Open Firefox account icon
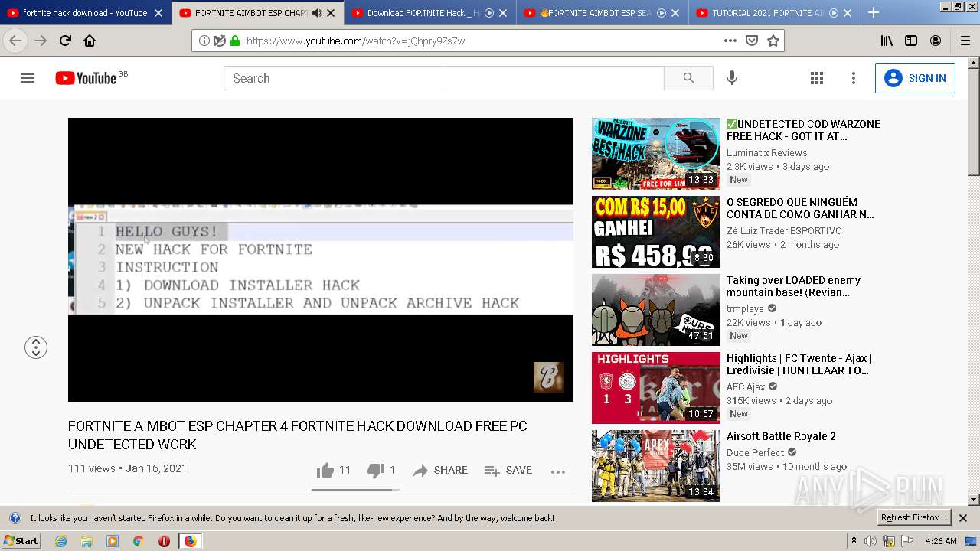 (x=936, y=41)
